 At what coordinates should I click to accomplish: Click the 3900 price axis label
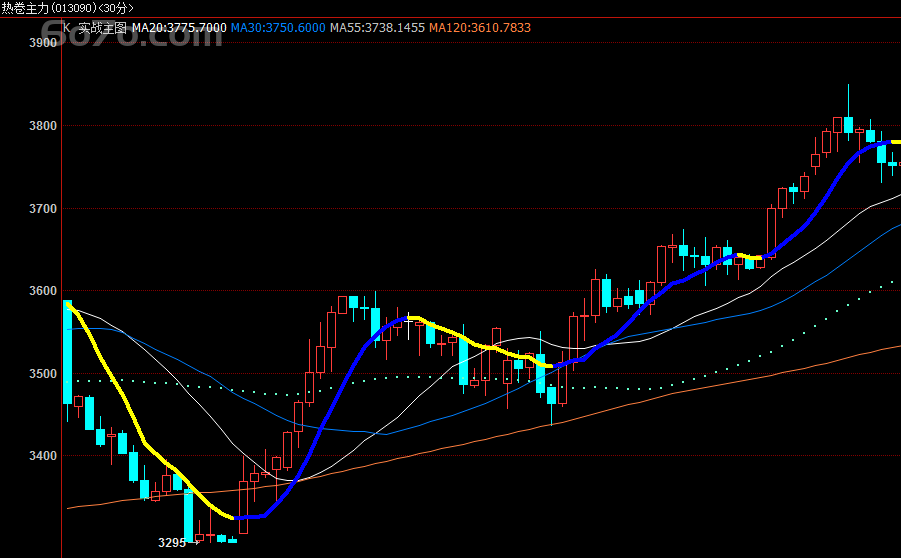43,43
